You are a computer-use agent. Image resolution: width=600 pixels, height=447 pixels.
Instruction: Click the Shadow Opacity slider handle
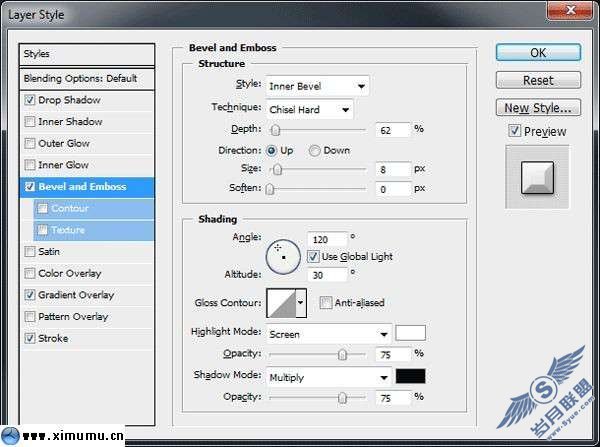(x=342, y=398)
